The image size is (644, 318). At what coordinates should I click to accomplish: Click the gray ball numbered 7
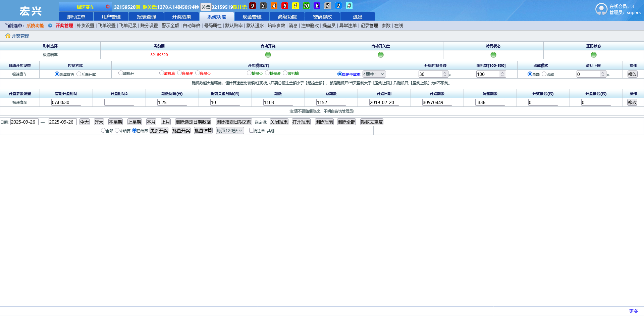click(x=328, y=6)
